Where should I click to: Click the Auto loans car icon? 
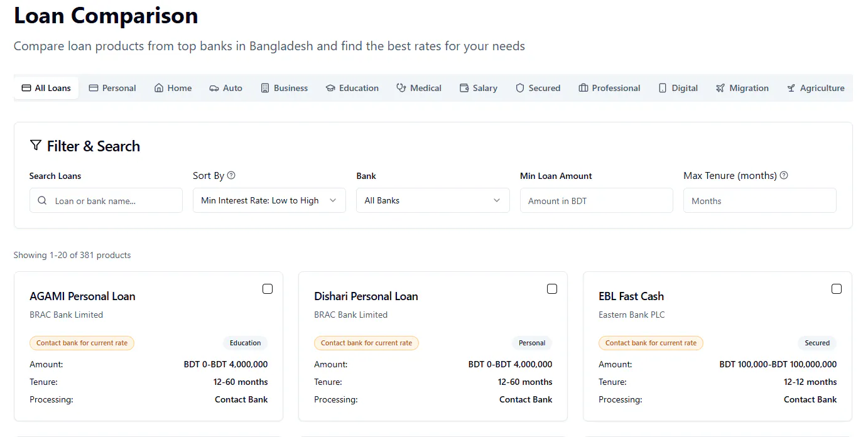pyautogui.click(x=214, y=89)
